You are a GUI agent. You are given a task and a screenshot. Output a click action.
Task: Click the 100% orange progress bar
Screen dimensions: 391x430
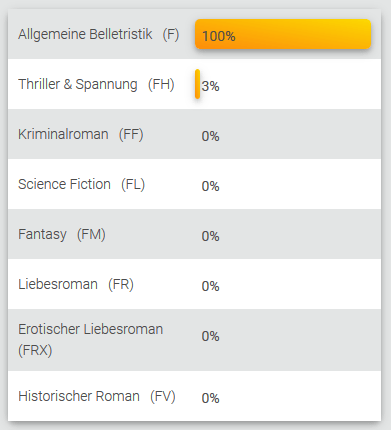[283, 34]
